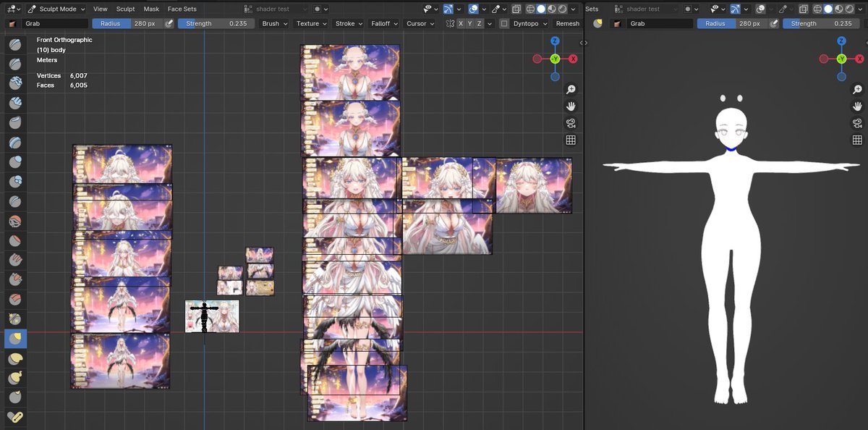The width and height of the screenshot is (868, 430).
Task: Select solid shading mode in left viewport
Action: tap(540, 9)
